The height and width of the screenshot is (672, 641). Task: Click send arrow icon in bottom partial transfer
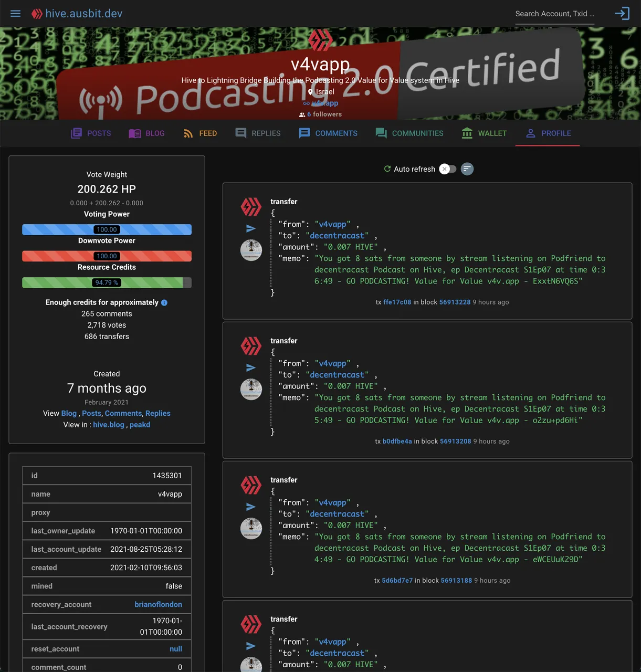click(x=251, y=646)
